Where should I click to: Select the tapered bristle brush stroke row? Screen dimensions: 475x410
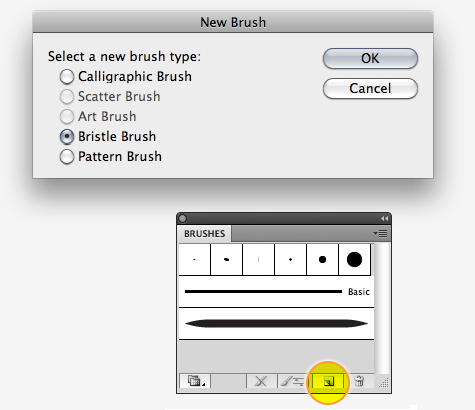click(276, 323)
